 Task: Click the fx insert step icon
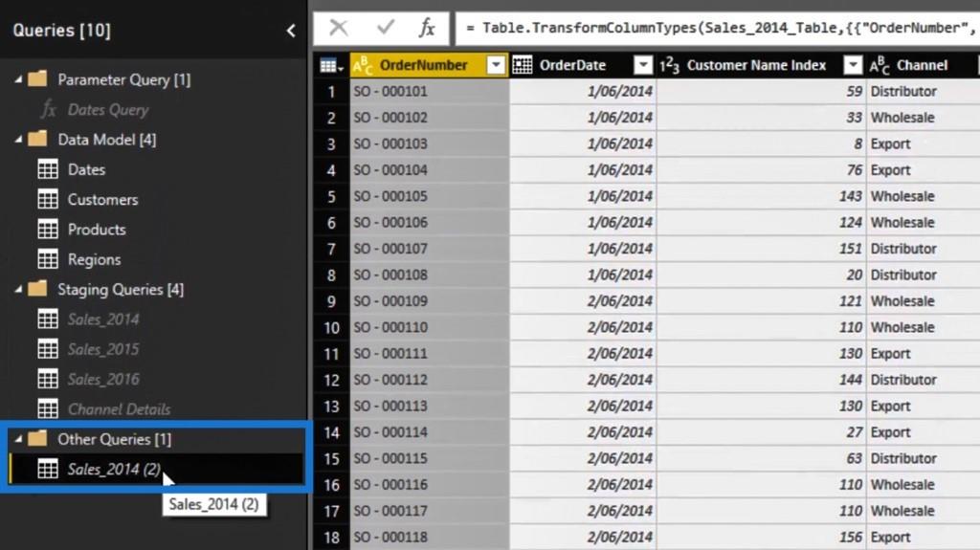click(427, 28)
